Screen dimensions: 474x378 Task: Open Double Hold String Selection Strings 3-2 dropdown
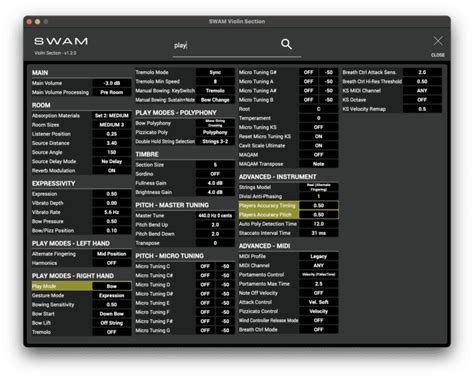[x=215, y=141]
